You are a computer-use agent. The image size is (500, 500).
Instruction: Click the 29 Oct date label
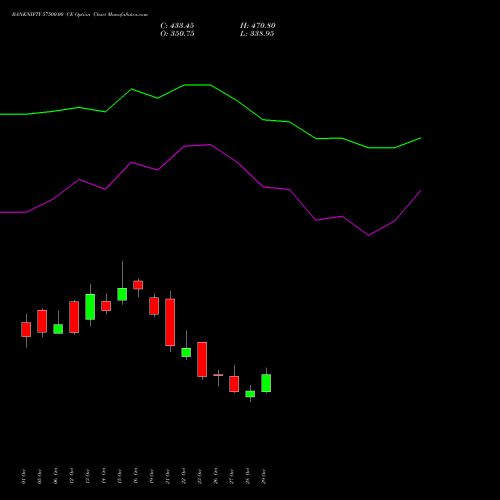pos(263,477)
